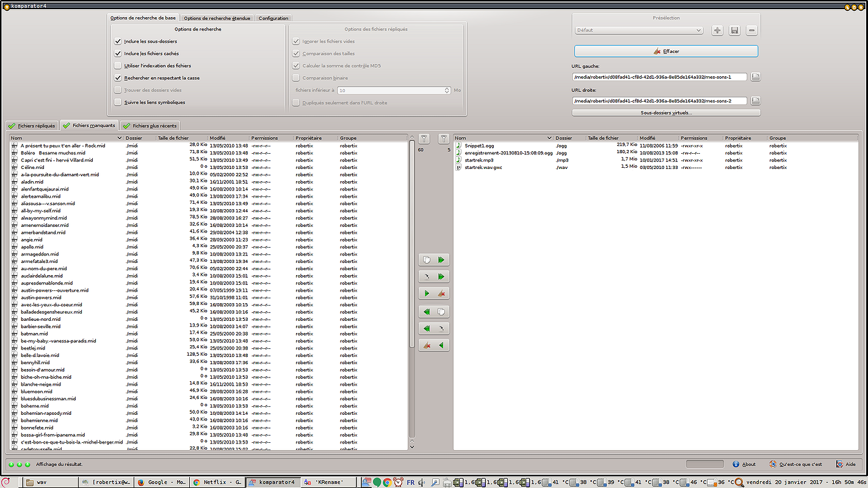The height and width of the screenshot is (488, 868).
Task: Select the startrek.mp3 file in right list
Action: (655, 160)
